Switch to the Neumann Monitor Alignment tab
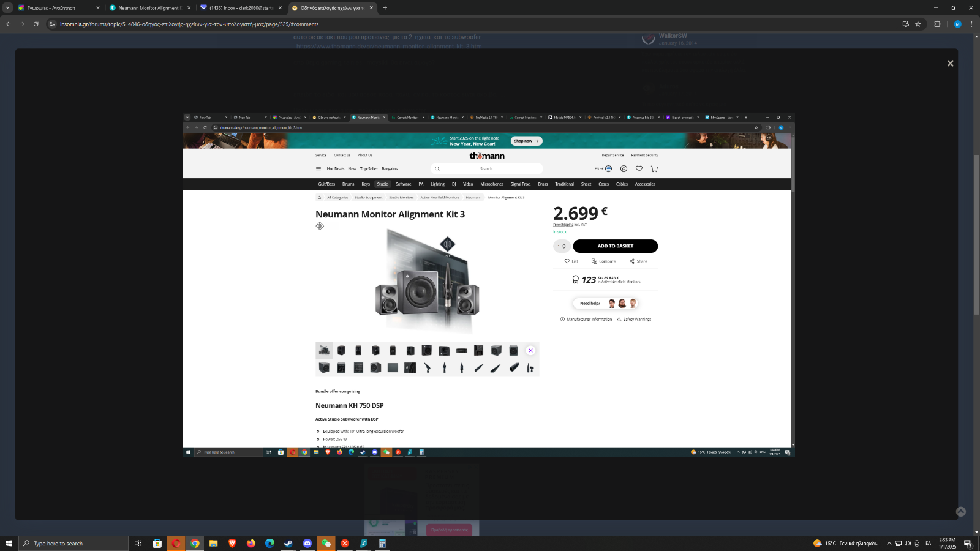Image resolution: width=980 pixels, height=551 pixels. tap(149, 8)
